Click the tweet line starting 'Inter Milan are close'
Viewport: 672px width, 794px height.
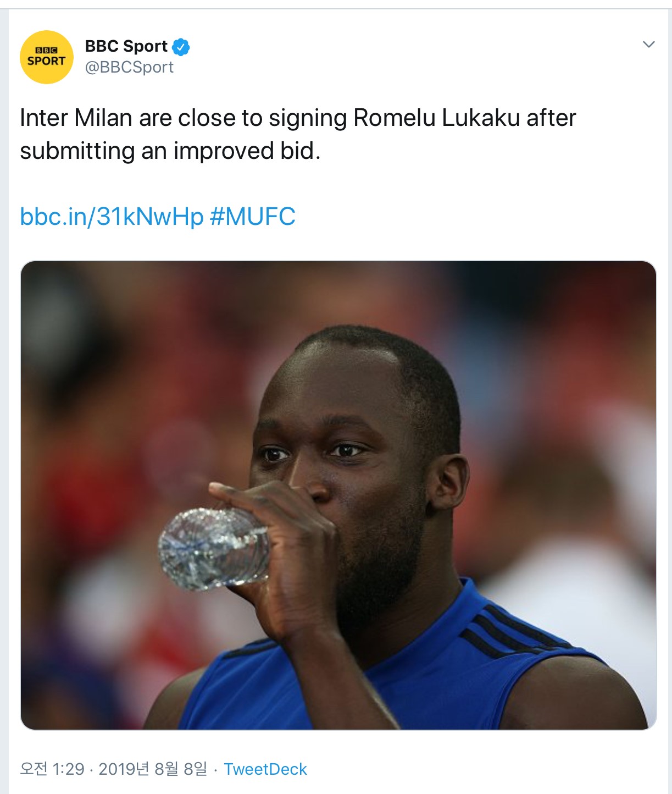coord(298,118)
